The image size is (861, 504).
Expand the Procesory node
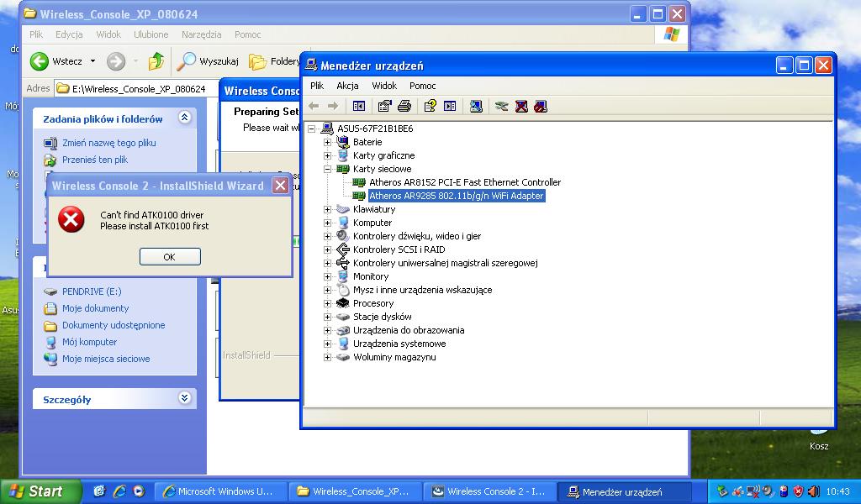328,303
